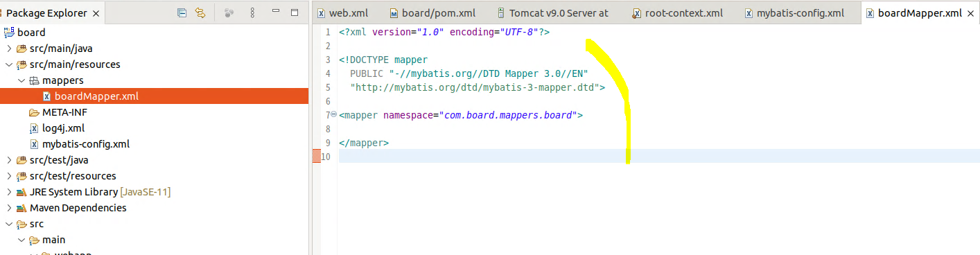Expand the src/test/java folder

click(x=9, y=160)
